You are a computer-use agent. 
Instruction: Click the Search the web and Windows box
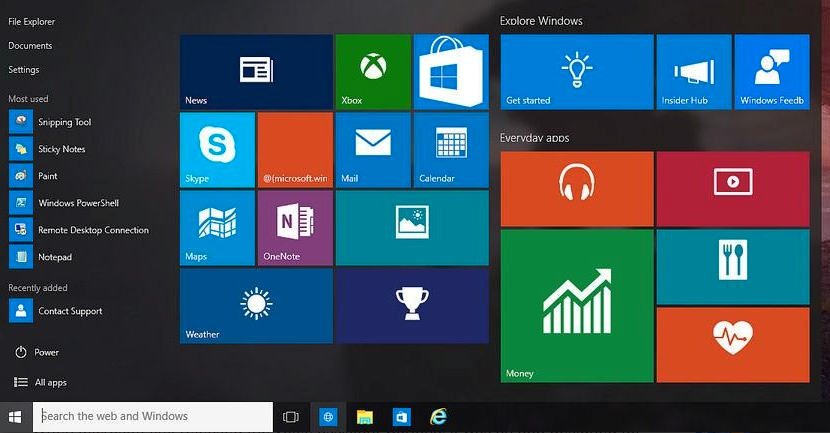(153, 416)
